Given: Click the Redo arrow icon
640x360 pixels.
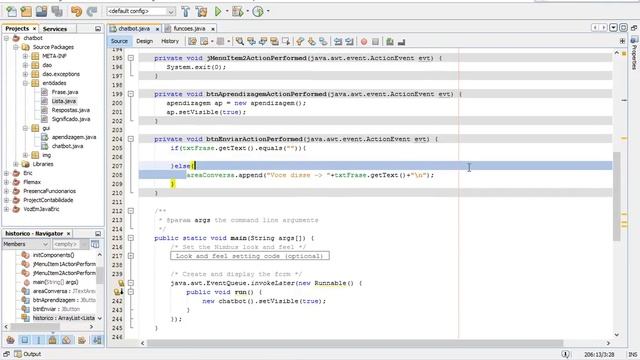Looking at the screenshot, I should [92, 11].
